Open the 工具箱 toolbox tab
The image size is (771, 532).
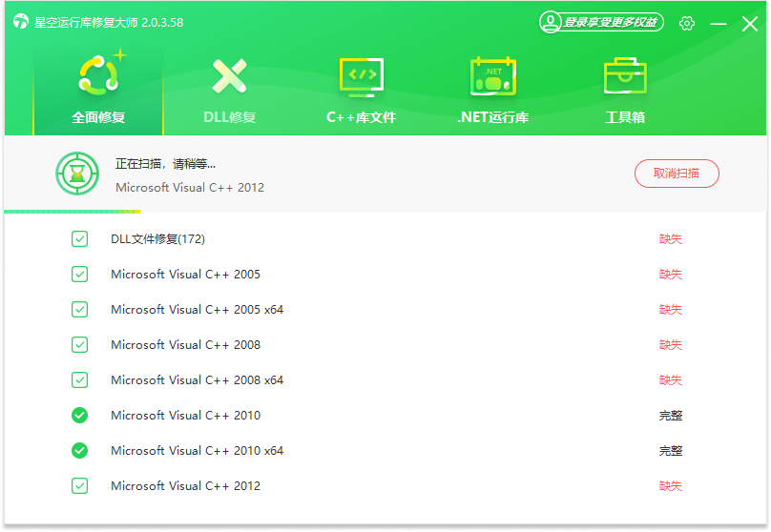[x=625, y=90]
